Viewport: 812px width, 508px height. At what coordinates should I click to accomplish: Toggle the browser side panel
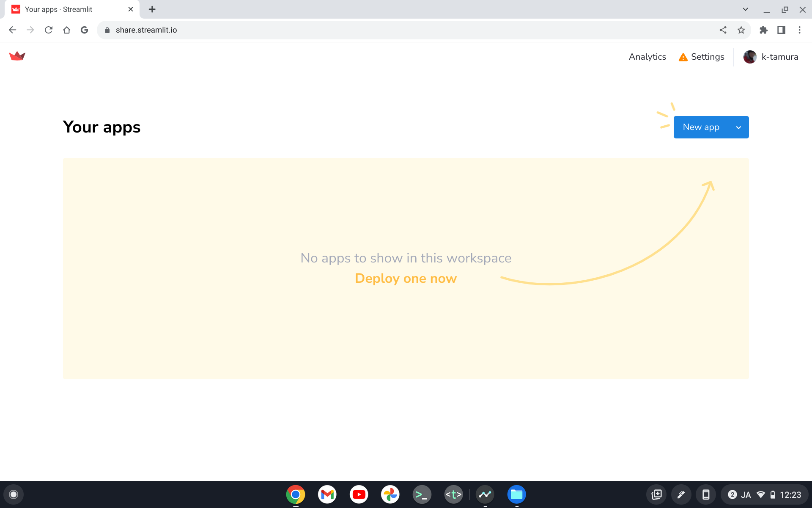coord(782,30)
